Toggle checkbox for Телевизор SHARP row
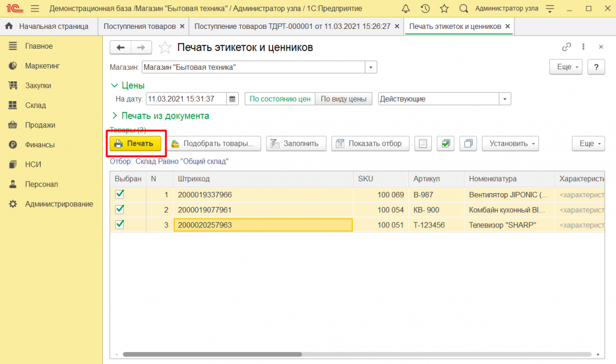This screenshot has width=616, height=364. pyautogui.click(x=120, y=224)
